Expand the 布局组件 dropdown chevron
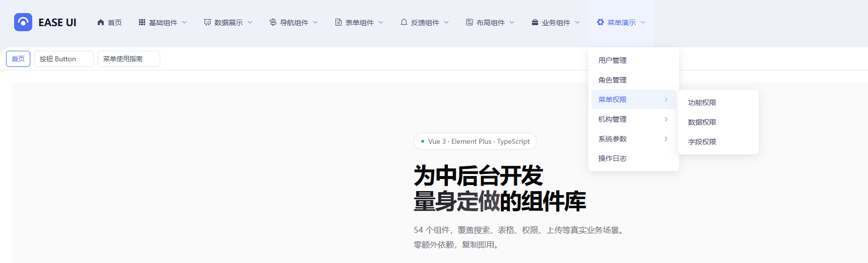 [512, 22]
